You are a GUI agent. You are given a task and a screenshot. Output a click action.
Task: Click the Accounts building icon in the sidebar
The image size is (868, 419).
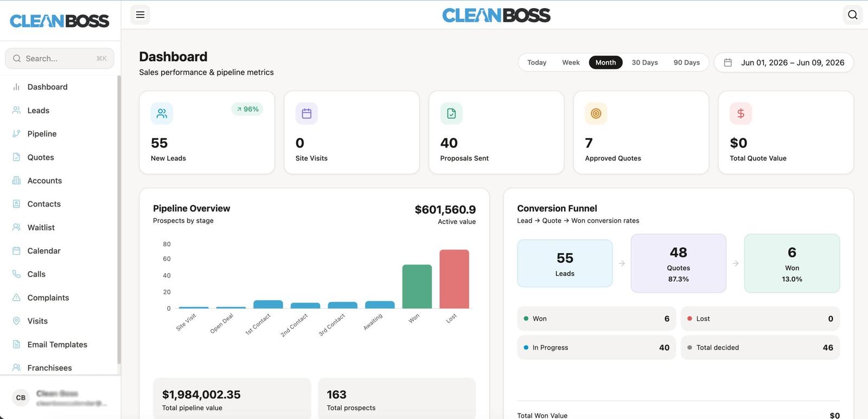coord(16,181)
